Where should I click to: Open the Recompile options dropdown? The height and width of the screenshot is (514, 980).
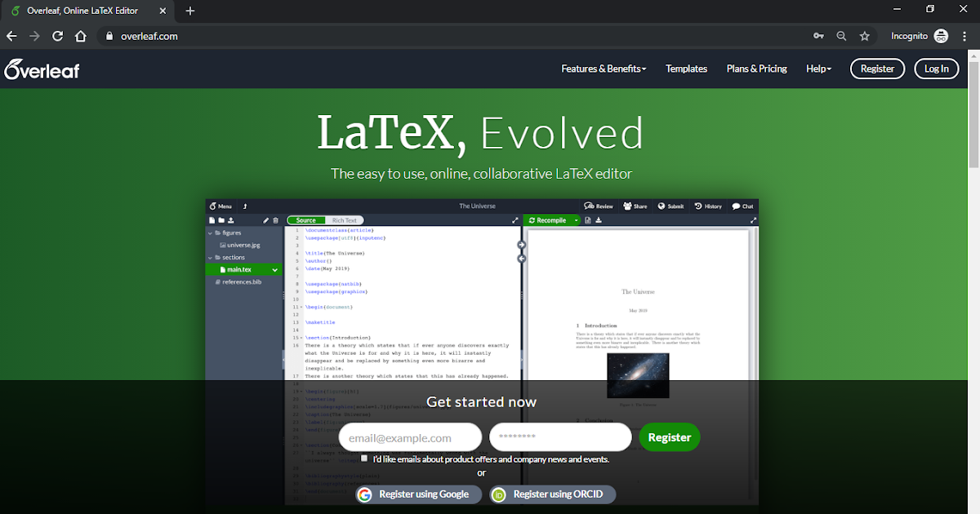click(x=576, y=220)
